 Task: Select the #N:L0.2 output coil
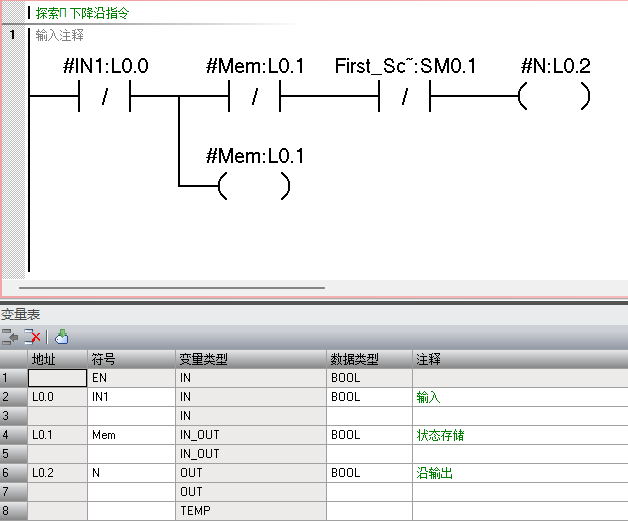[555, 97]
